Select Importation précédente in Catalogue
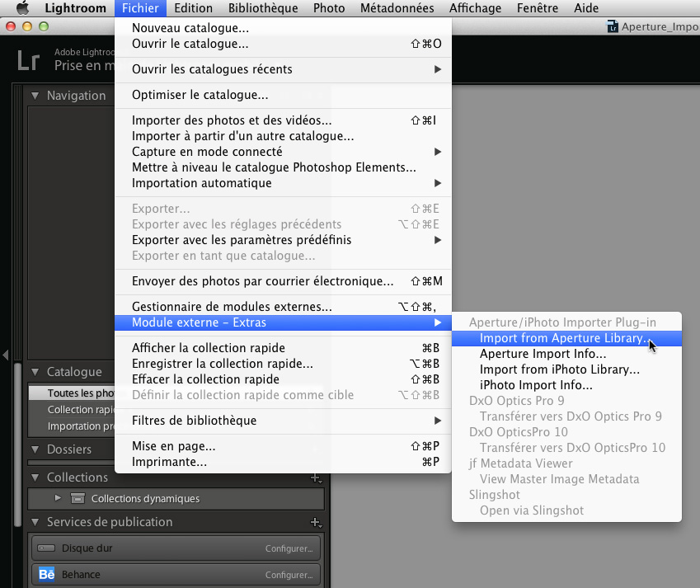 pyautogui.click(x=72, y=426)
